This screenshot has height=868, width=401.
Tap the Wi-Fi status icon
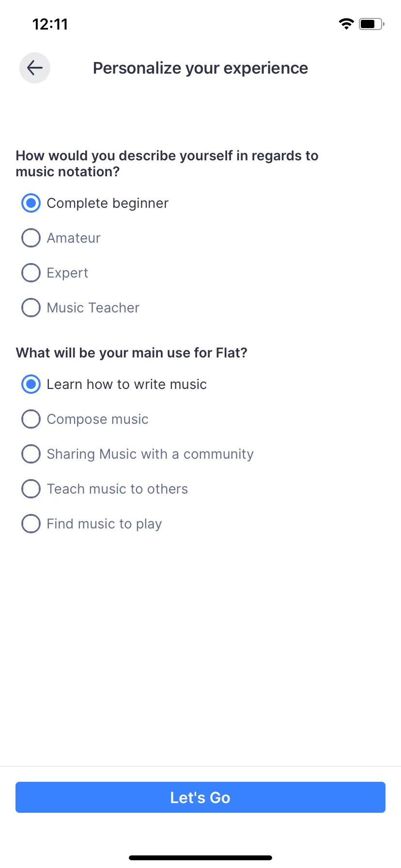click(346, 24)
